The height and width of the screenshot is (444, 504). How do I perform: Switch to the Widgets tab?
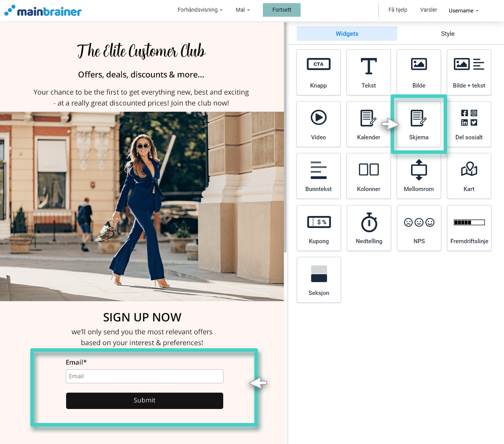(347, 34)
